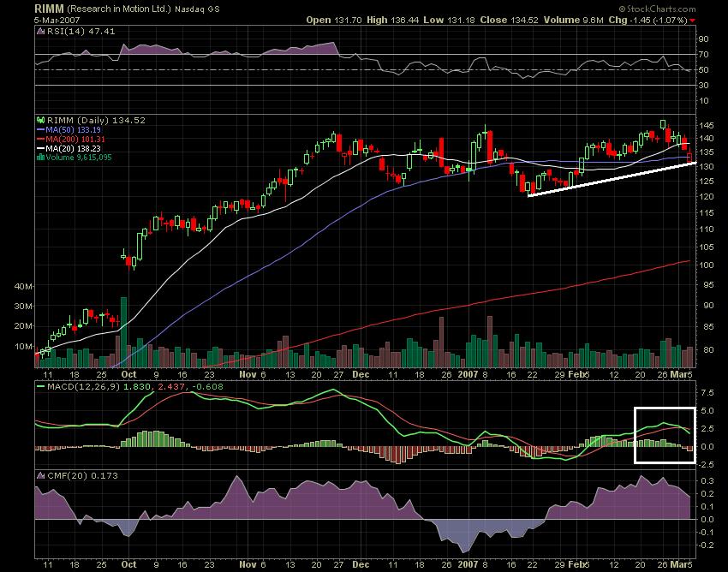Click the "(Research in Motion Ltd.)" company name
This screenshot has height=572, width=728.
point(119,9)
